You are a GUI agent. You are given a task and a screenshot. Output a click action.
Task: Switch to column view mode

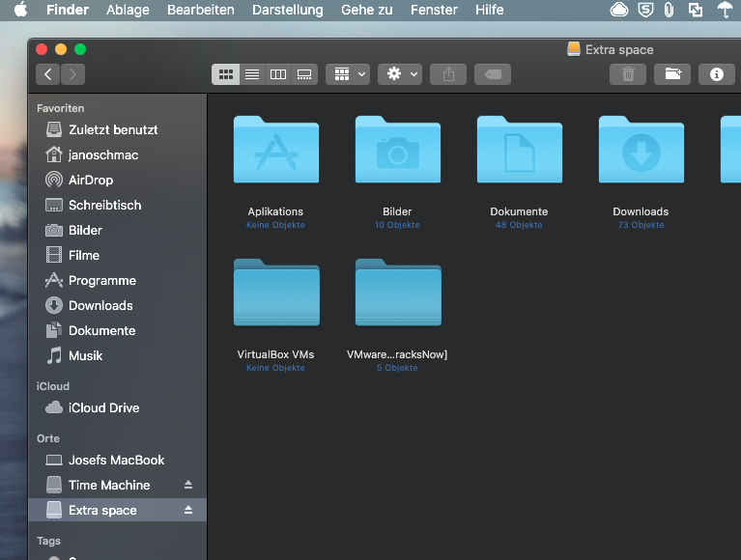278,74
